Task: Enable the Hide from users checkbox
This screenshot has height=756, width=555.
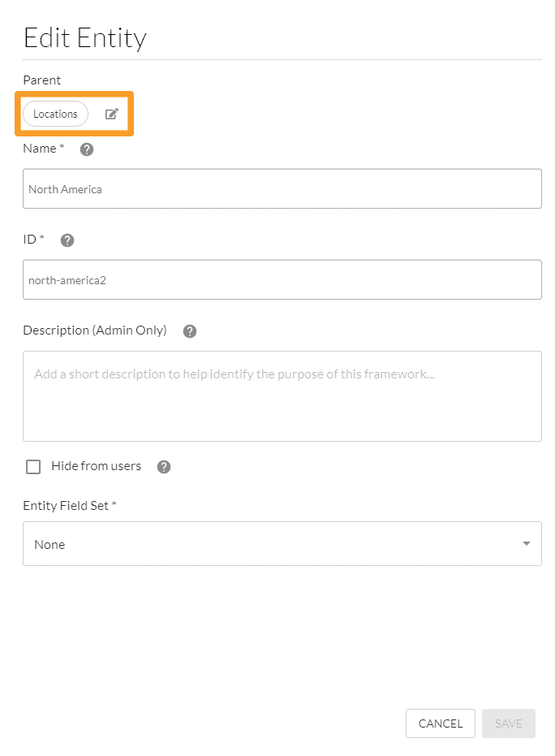Action: tap(33, 467)
